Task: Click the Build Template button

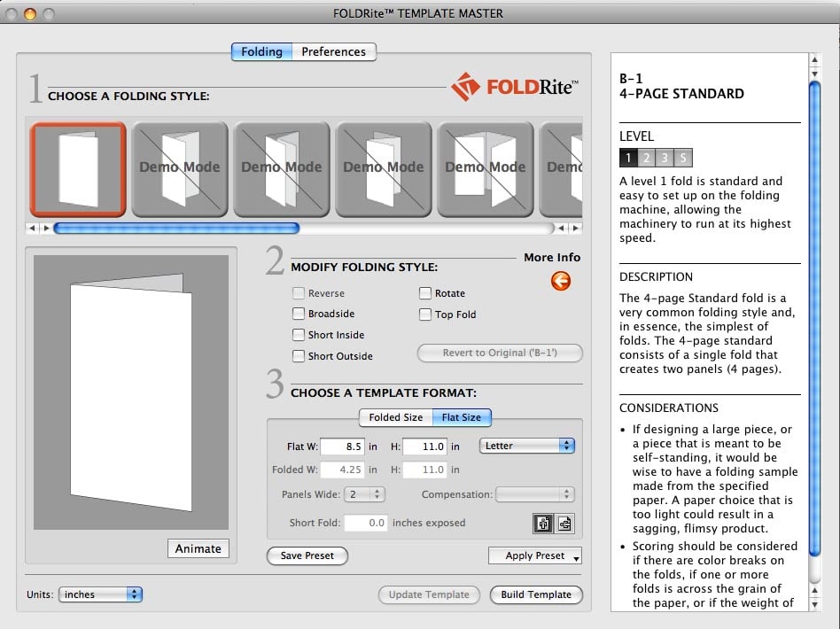Action: coord(536,594)
